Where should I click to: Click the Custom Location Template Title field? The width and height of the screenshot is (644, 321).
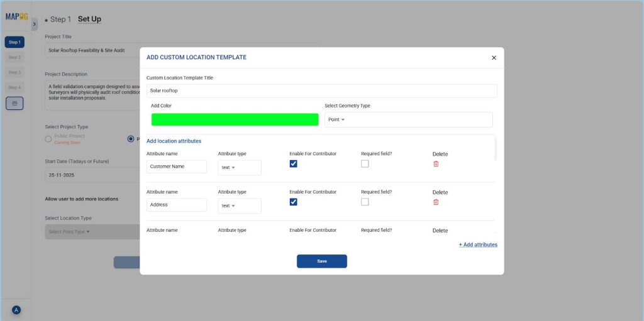(x=321, y=90)
